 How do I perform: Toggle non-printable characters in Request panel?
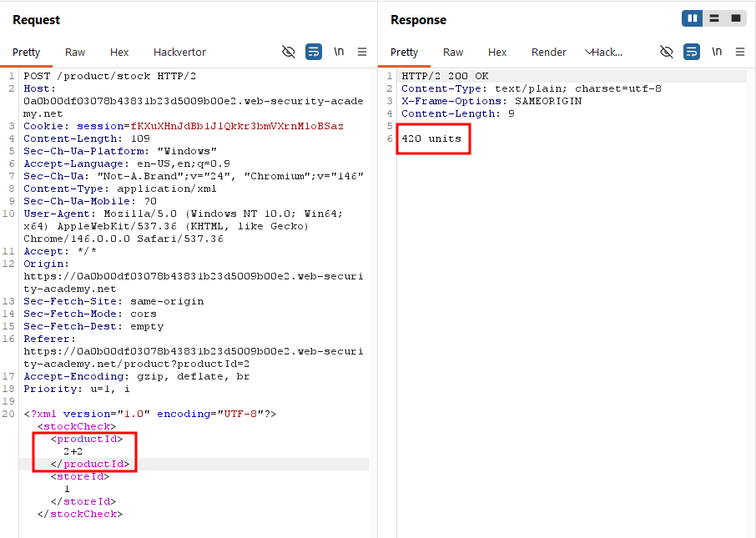point(289,52)
